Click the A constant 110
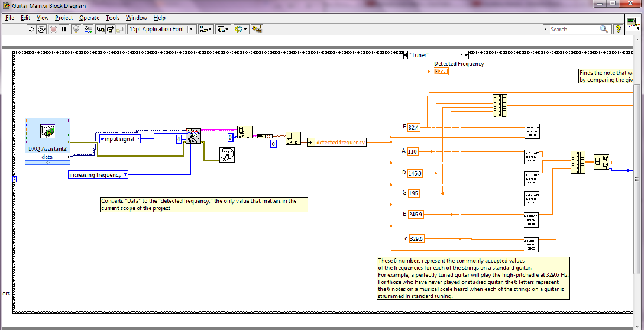This screenshot has height=330, width=644. 412,151
